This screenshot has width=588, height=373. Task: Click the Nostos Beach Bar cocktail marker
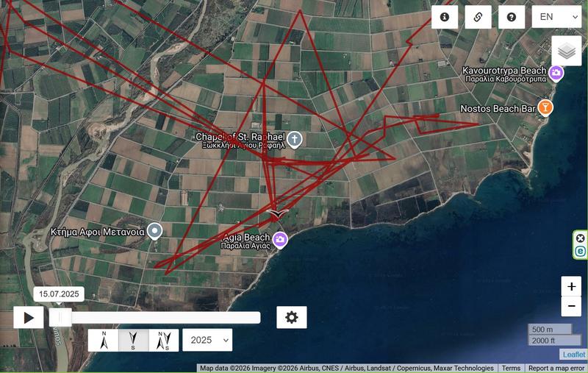click(x=545, y=108)
